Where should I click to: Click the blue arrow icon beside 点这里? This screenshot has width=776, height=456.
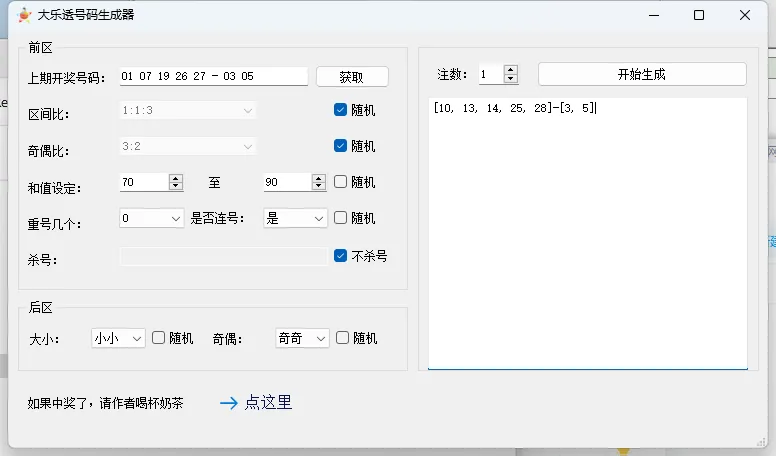tap(228, 403)
